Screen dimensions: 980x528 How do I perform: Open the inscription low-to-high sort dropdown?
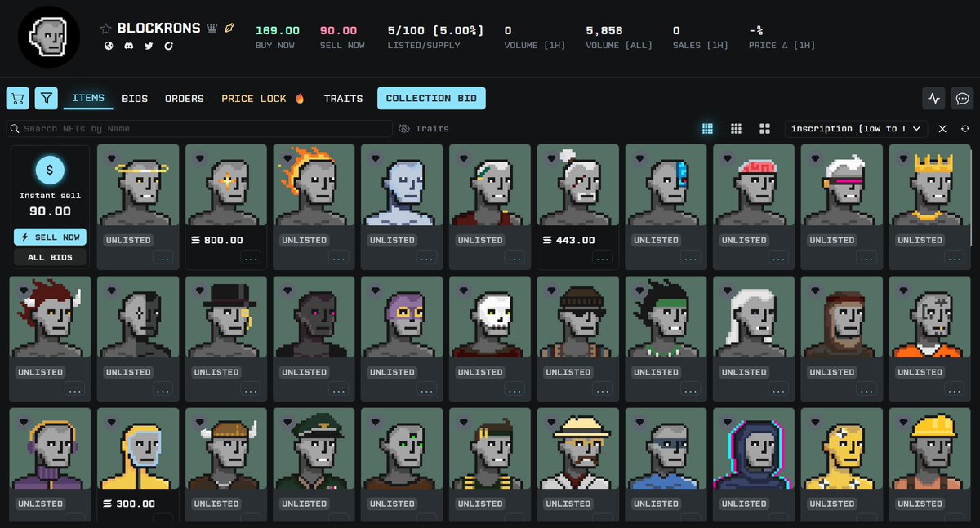point(857,129)
